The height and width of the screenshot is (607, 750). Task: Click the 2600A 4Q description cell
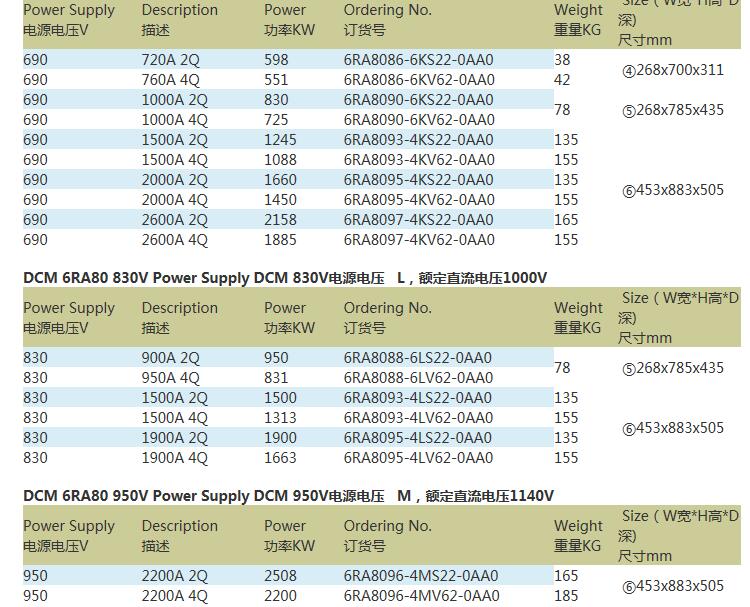pos(175,240)
